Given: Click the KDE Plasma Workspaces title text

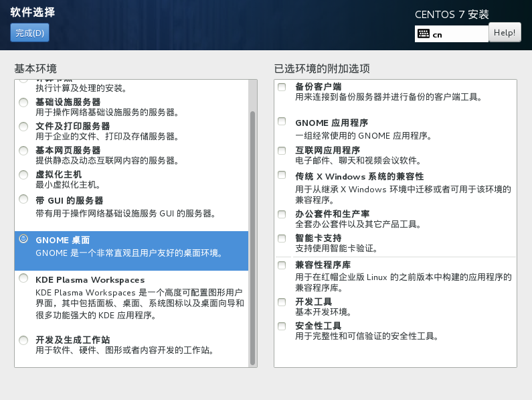Looking at the screenshot, I should click(x=90, y=280).
